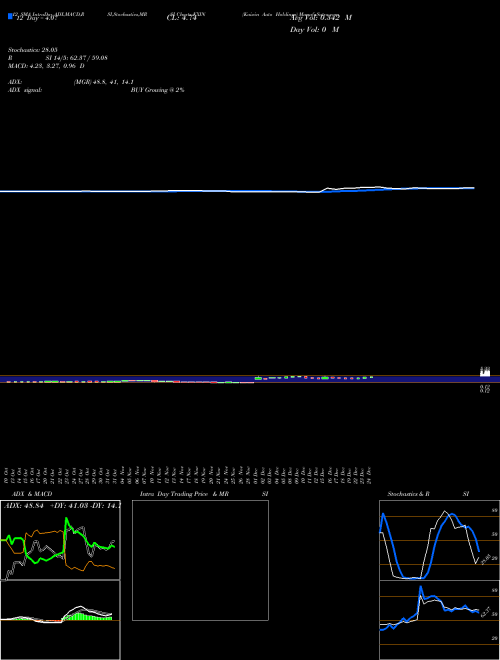Click the 'Stochastics & R' panel title
500x660 pixels.
tap(409, 494)
